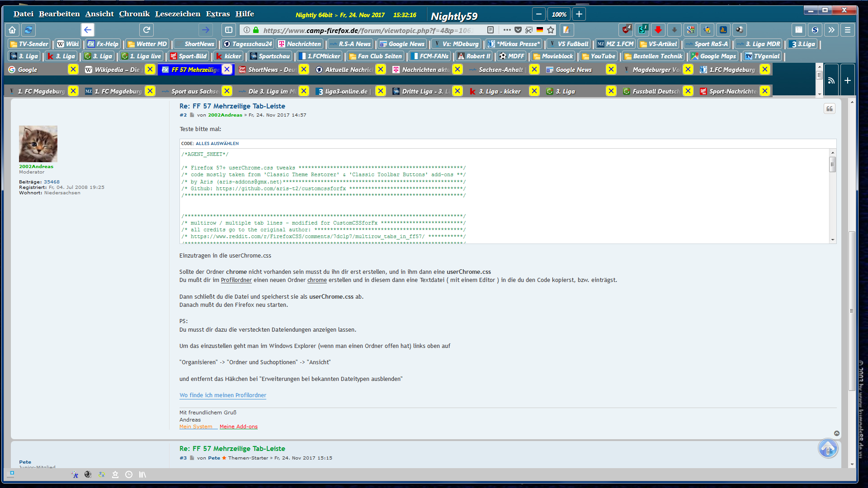Open page actions three-dot menu
868x488 pixels.
click(x=507, y=30)
